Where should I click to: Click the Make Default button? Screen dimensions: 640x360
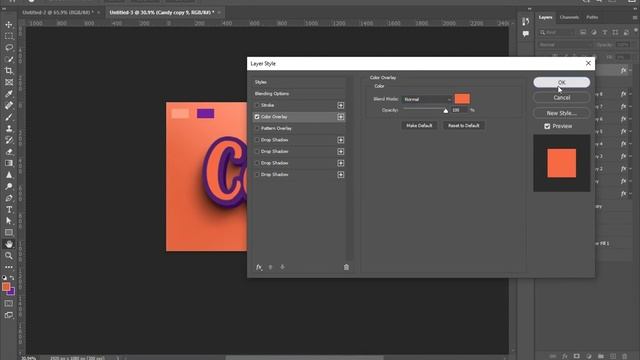click(x=419, y=126)
